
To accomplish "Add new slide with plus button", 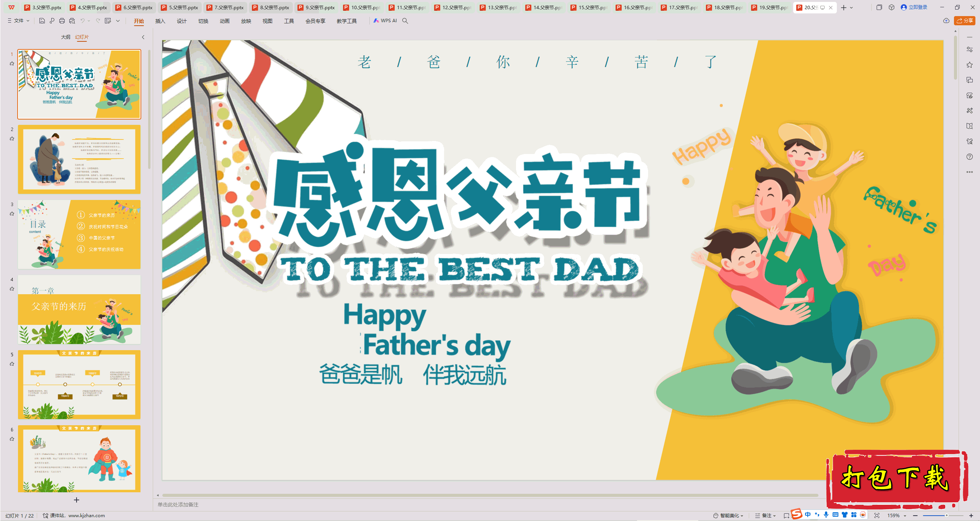I will [x=77, y=500].
